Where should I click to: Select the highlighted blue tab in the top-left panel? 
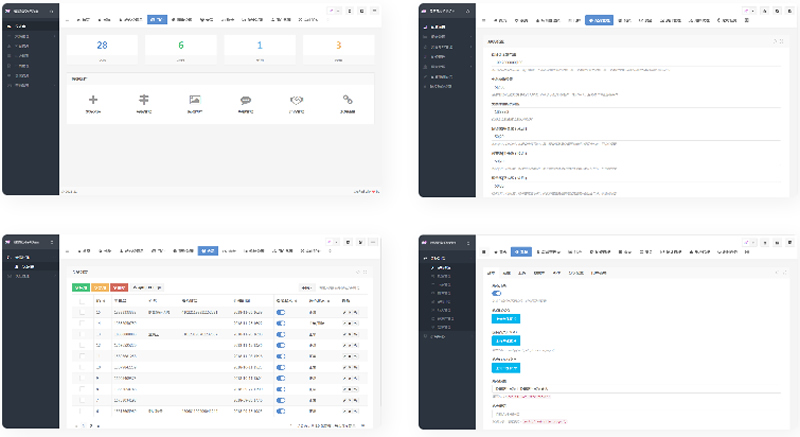point(158,19)
